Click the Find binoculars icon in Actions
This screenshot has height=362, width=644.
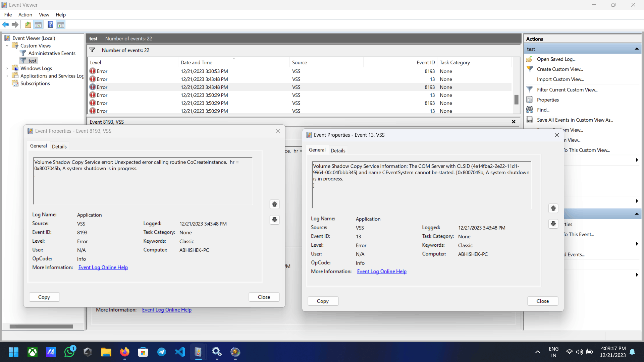tap(530, 110)
